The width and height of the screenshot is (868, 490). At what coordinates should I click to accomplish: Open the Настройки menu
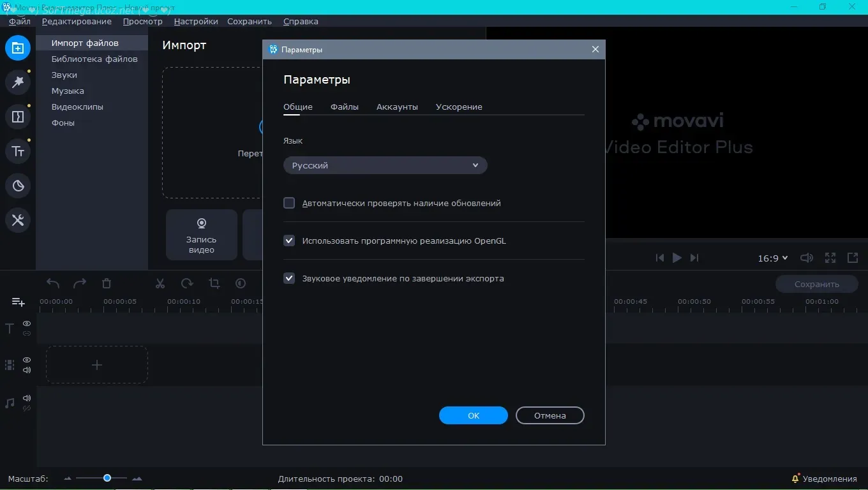tap(195, 21)
